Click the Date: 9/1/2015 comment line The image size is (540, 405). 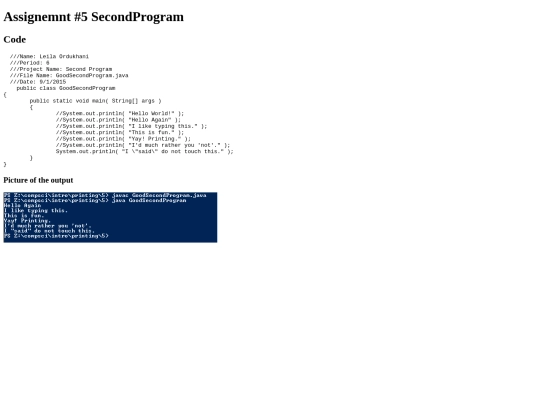[x=38, y=82]
